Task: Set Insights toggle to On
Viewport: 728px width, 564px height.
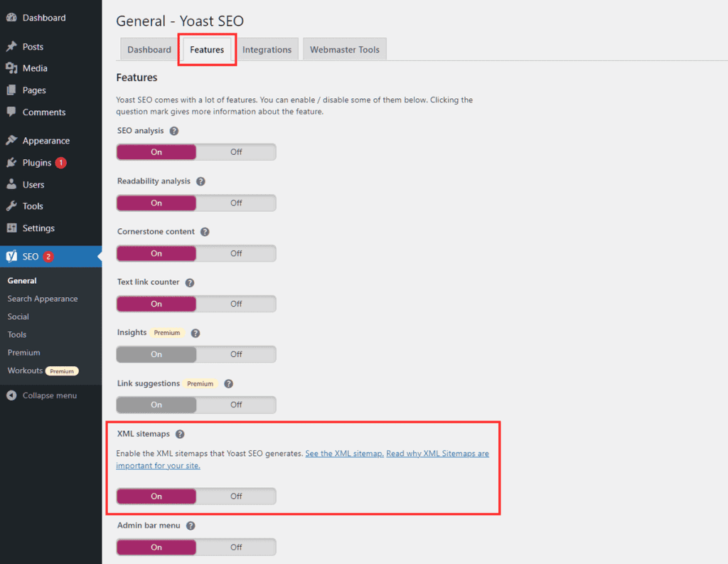Action: [156, 354]
